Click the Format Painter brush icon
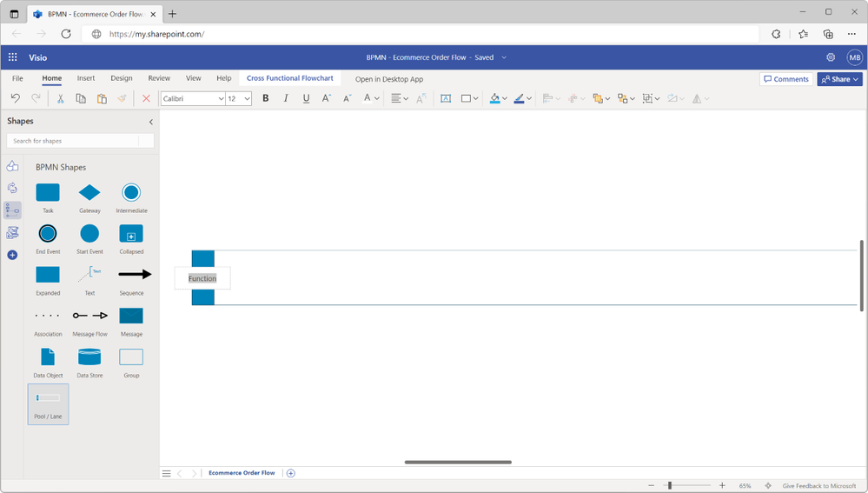868x493 pixels. coord(122,98)
